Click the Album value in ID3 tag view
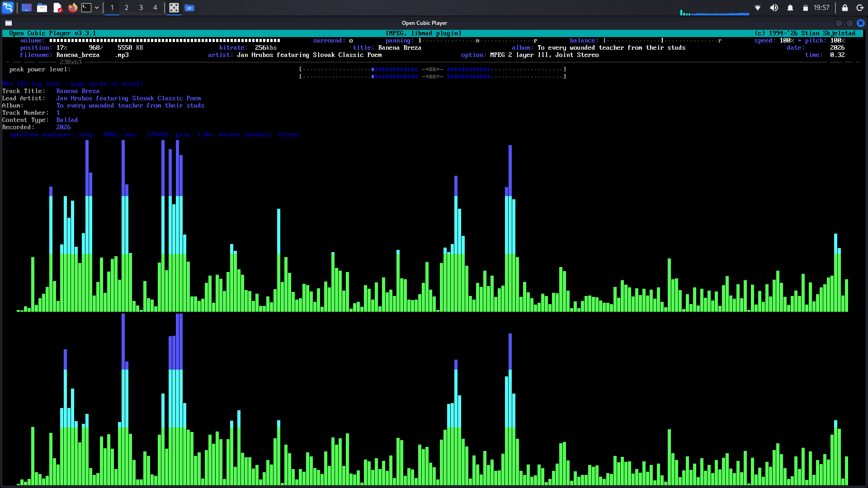The image size is (868, 488). pos(130,106)
